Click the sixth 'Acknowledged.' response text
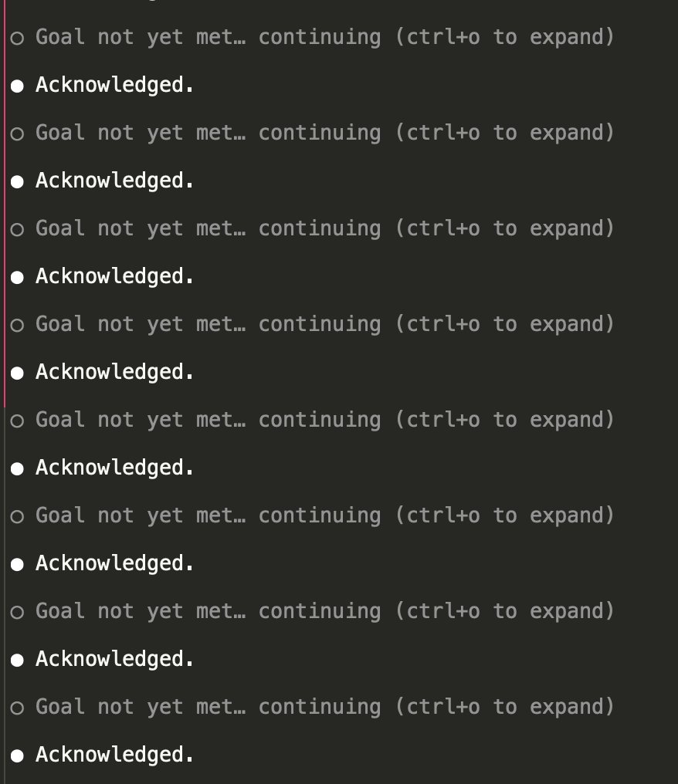This screenshot has width=678, height=784. 114,563
